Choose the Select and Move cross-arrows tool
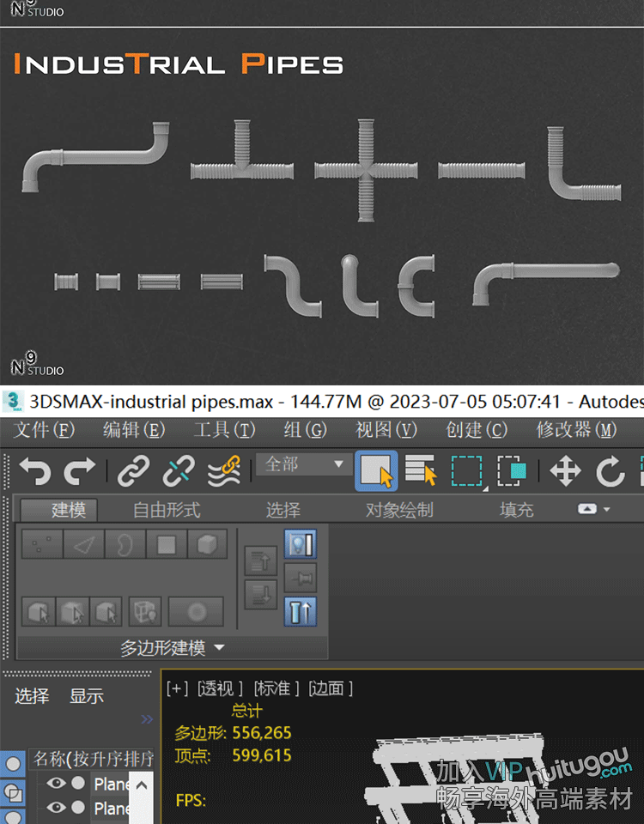 [x=565, y=471]
